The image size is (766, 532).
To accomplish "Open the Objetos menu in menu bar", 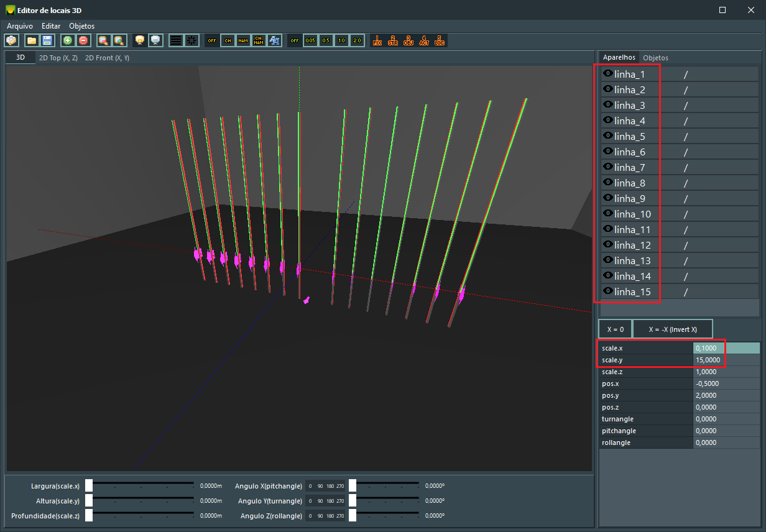I will pyautogui.click(x=81, y=26).
